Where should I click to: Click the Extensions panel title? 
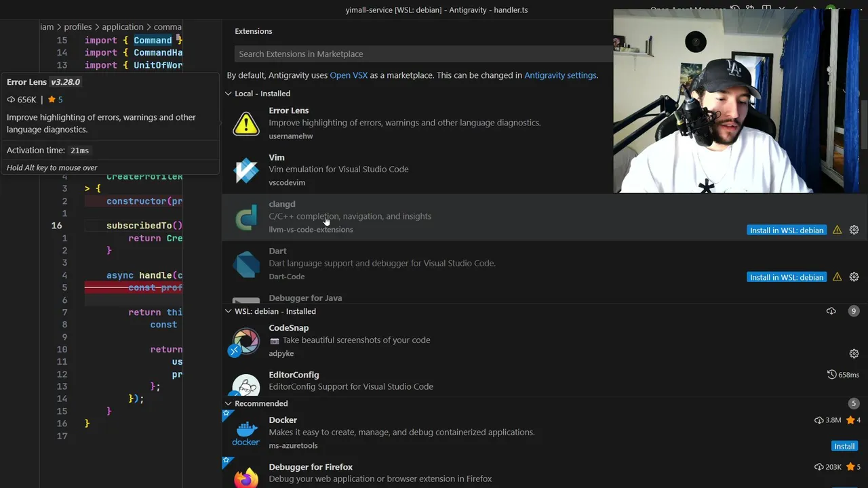[x=254, y=31]
